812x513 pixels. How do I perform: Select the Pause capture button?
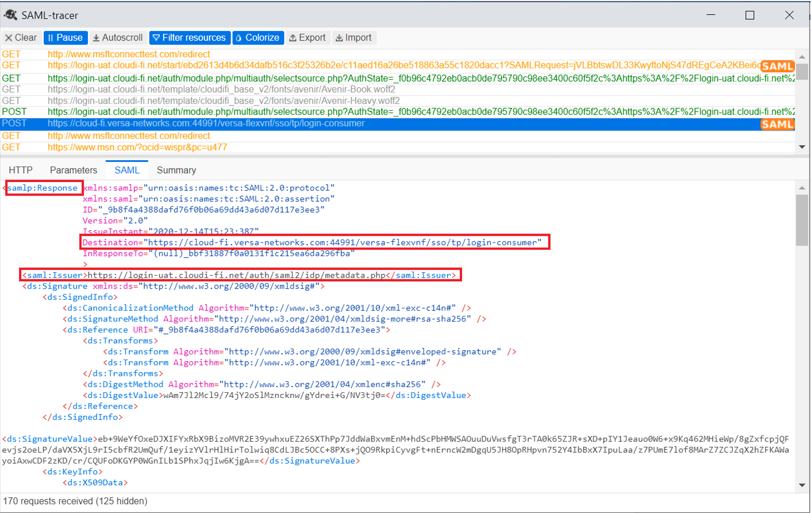[65, 37]
